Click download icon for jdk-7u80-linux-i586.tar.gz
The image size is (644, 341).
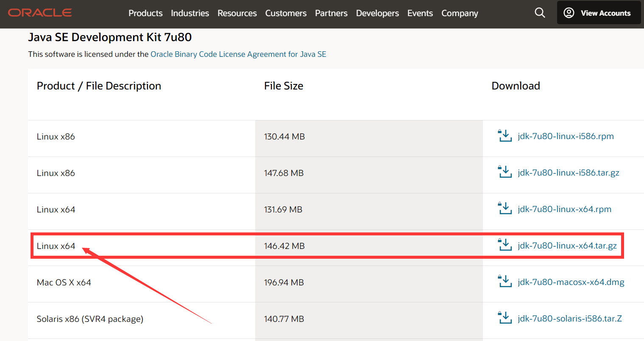coord(505,172)
